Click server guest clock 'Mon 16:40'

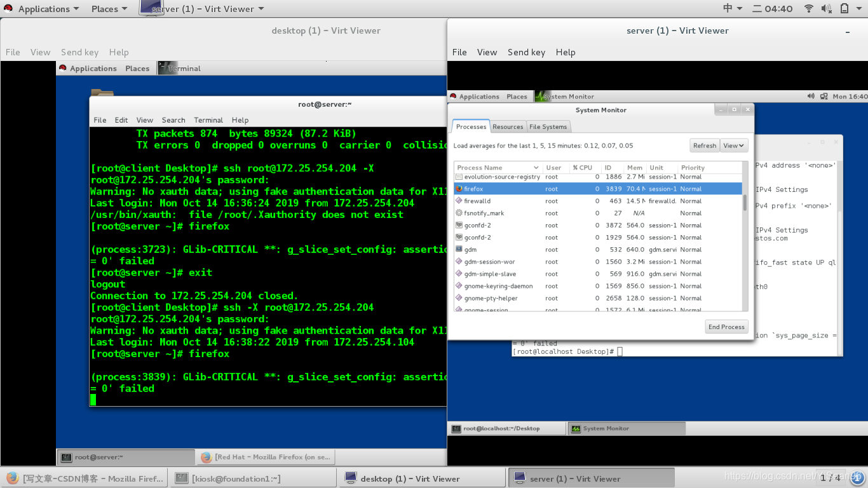(850, 97)
